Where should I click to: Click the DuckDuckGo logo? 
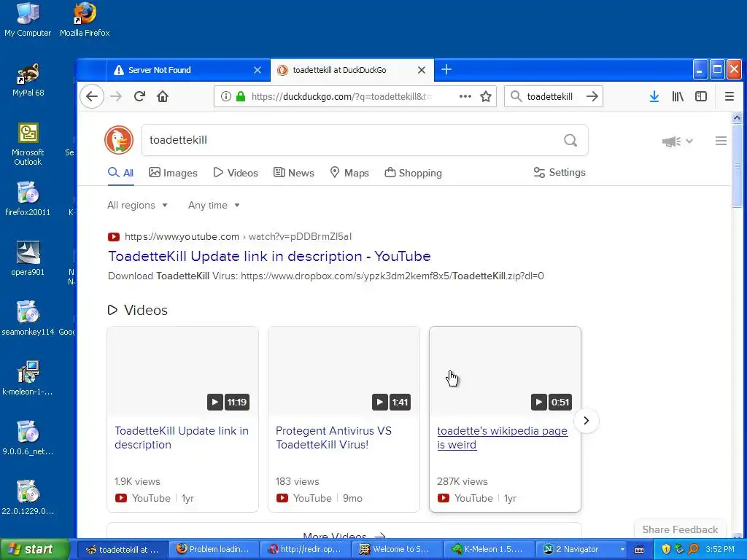(x=119, y=140)
